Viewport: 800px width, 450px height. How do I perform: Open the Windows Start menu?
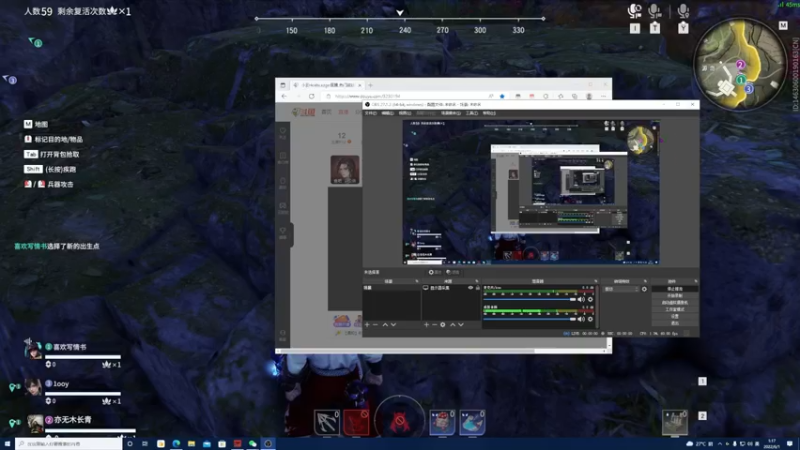pos(7,444)
